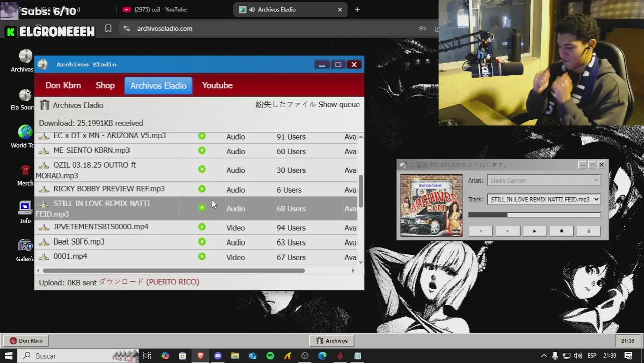Click the ESP language indicator in the tray
This screenshot has width=644, height=363.
pos(592,356)
